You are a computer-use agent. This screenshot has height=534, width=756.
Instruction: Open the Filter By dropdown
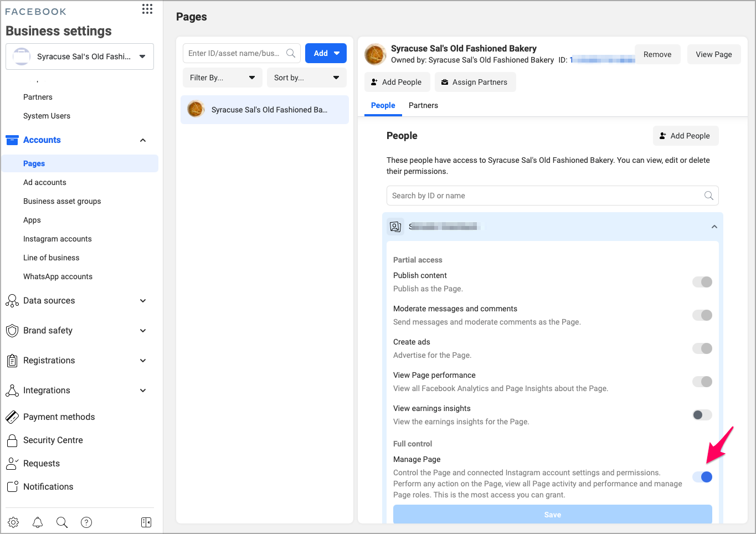point(223,78)
